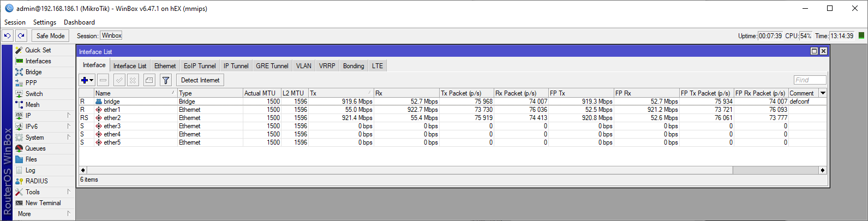Open Interfaces in sidebar
The height and width of the screenshot is (221, 868).
pyautogui.click(x=44, y=61)
